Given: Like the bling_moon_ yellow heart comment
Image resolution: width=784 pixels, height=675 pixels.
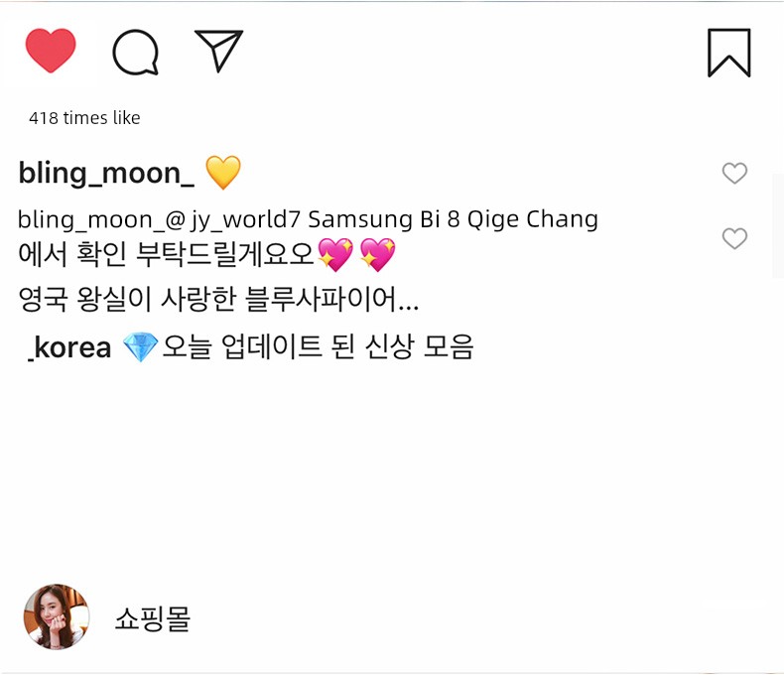Looking at the screenshot, I should [734, 174].
